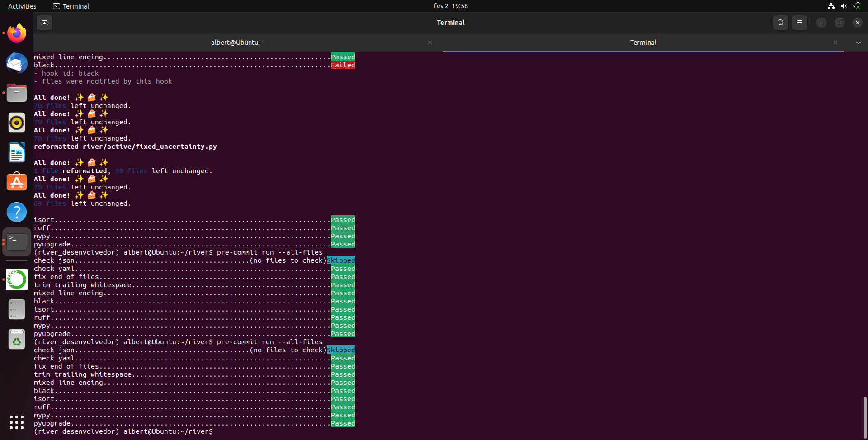Check battery status in the tray
Screen dimensions: 868x440
click(857, 6)
